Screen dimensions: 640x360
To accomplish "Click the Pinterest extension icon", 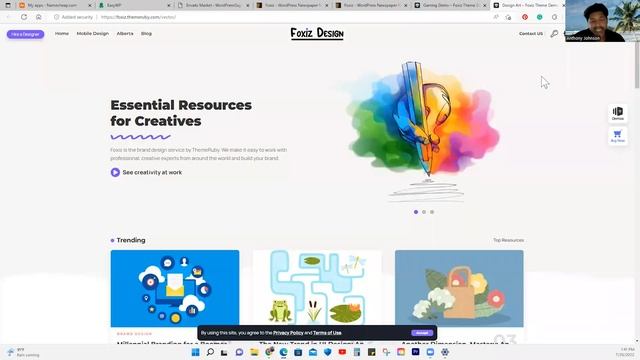I will tap(525, 17).
